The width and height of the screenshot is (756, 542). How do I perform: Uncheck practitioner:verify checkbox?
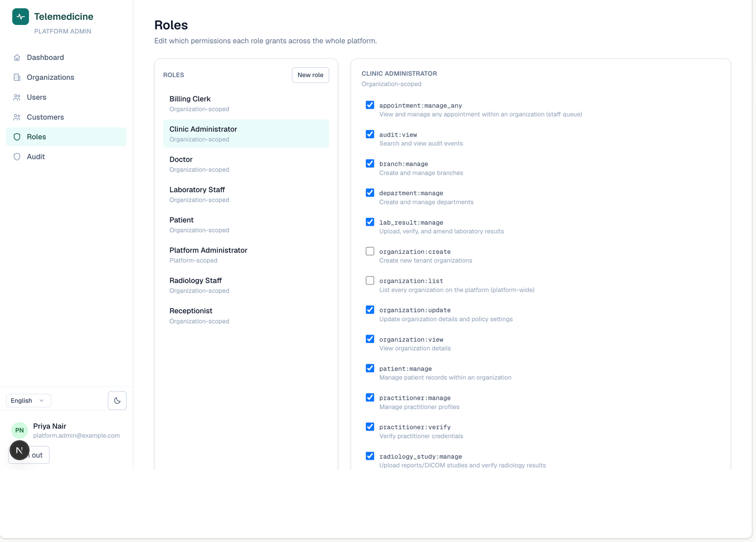pyautogui.click(x=370, y=427)
